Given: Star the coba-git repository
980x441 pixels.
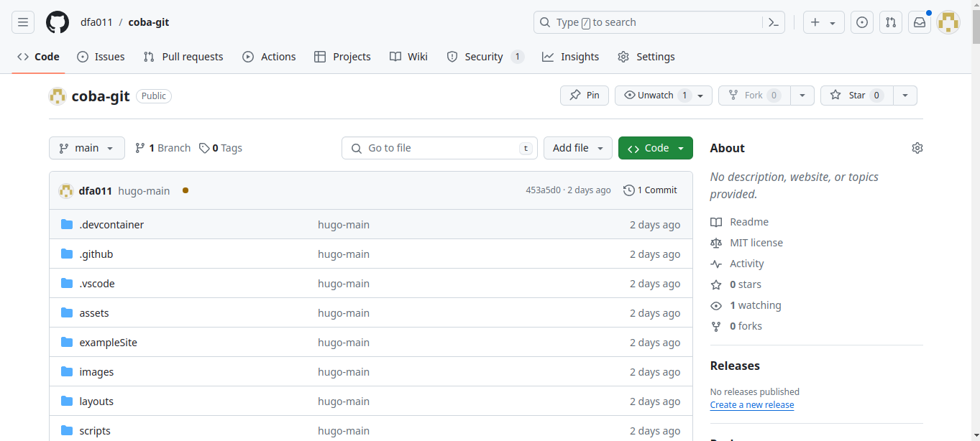Looking at the screenshot, I should click(x=856, y=96).
